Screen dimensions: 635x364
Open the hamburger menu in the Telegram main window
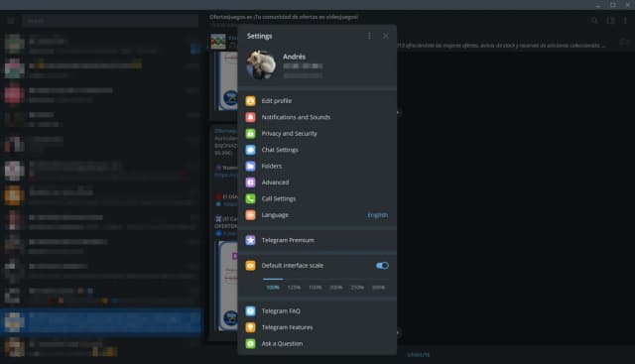(11, 20)
